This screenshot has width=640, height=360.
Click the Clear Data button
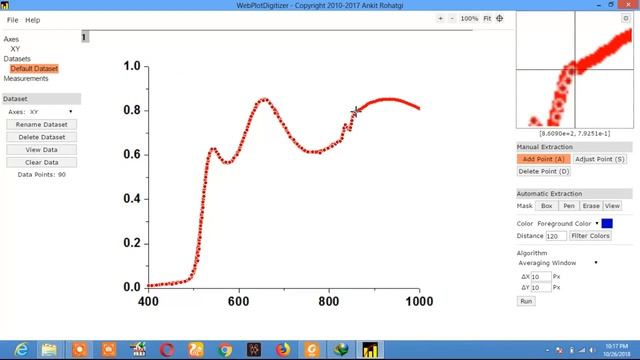(42, 162)
